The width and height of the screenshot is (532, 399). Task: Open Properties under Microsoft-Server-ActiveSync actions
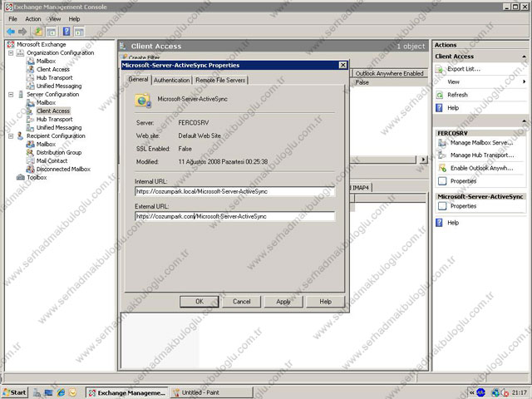pos(463,206)
